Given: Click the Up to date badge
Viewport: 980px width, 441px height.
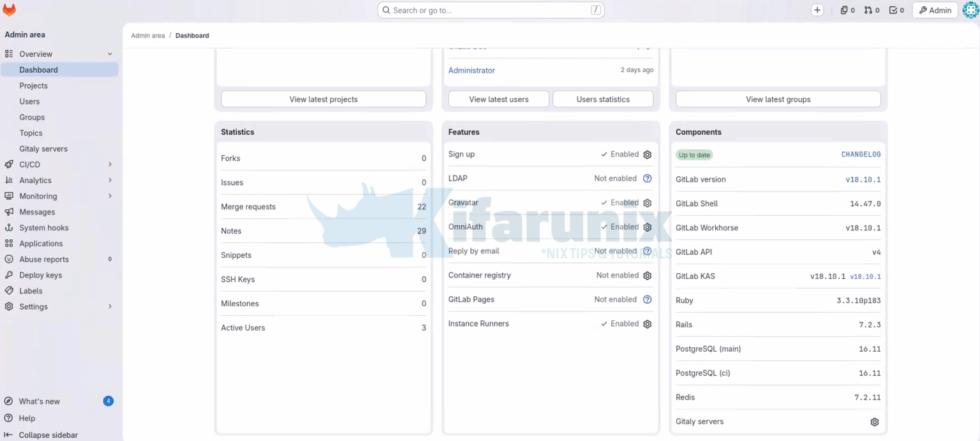Looking at the screenshot, I should (694, 155).
